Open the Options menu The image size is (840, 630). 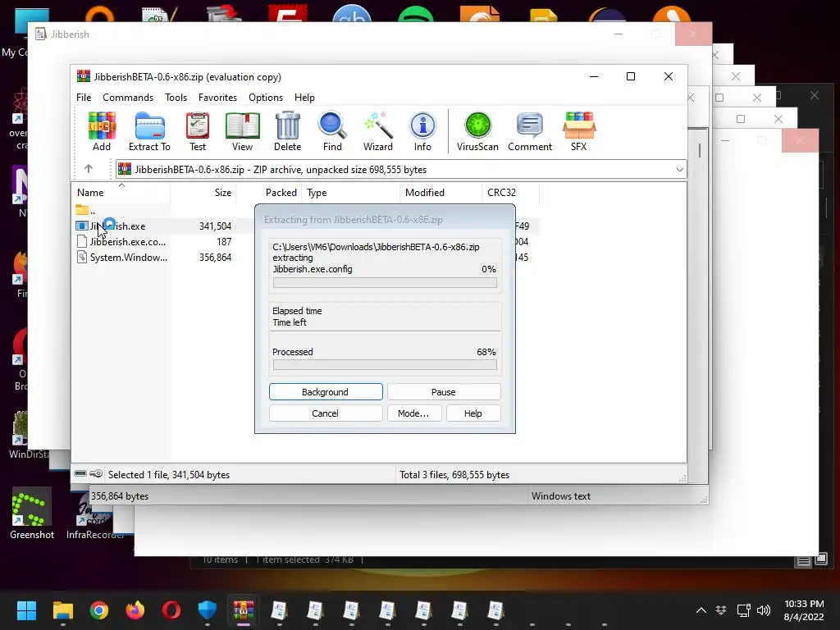coord(266,98)
